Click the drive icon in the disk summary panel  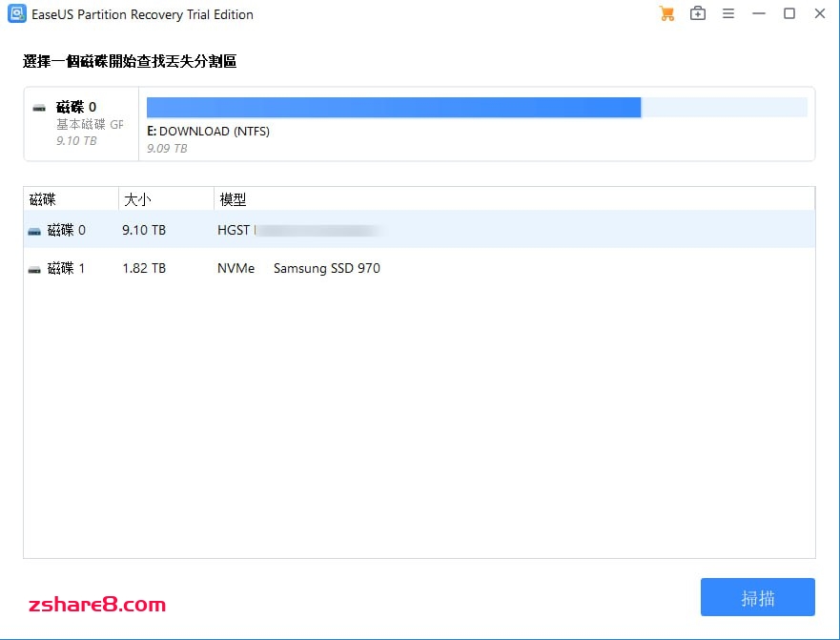click(x=38, y=107)
